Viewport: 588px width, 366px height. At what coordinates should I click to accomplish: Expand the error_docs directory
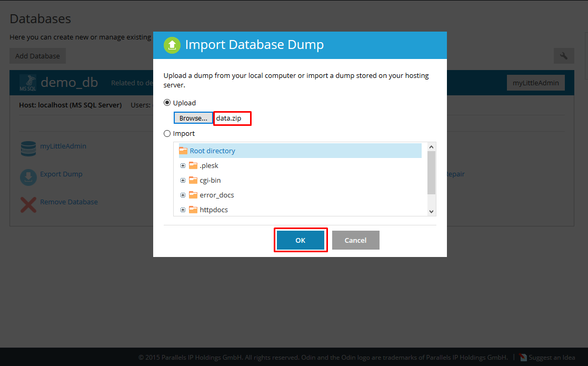[183, 195]
